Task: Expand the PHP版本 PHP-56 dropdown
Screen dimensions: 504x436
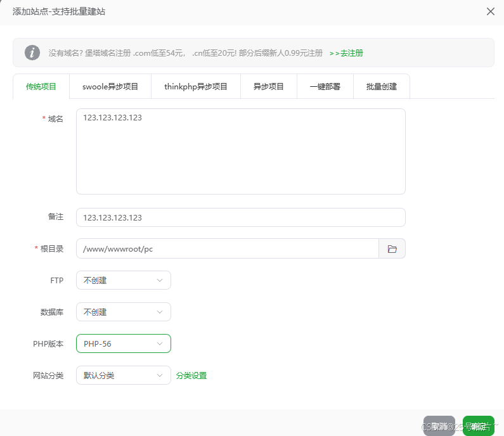Action: [x=124, y=343]
